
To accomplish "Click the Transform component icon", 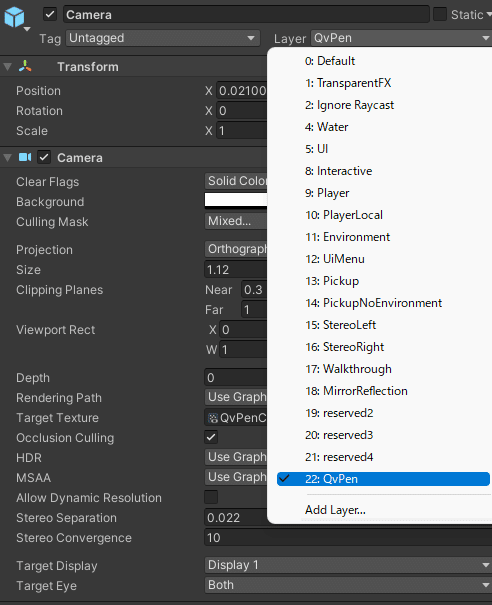I will (x=25, y=66).
